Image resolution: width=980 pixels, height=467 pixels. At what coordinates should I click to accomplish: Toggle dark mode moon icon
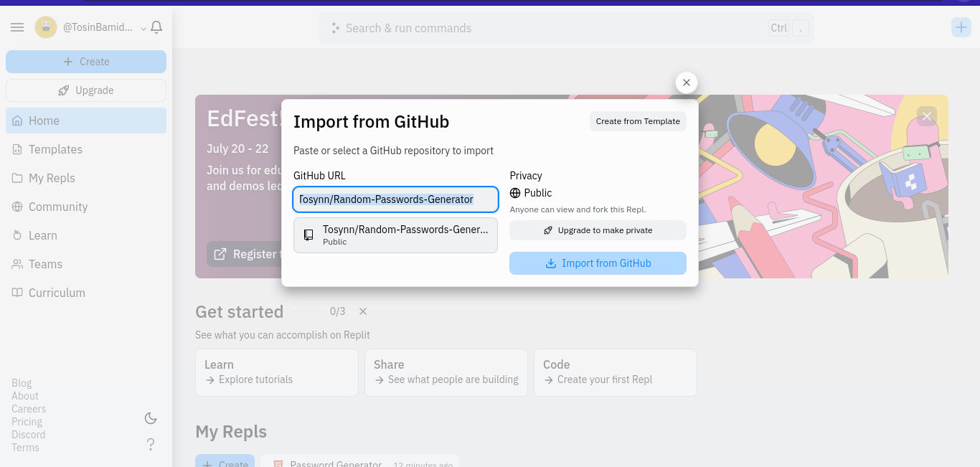(x=151, y=418)
